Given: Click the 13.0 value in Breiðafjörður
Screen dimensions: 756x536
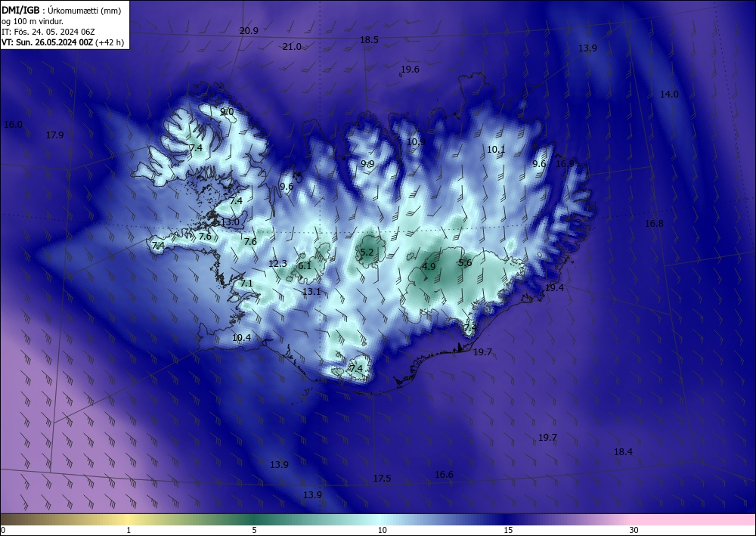Looking at the screenshot, I should 230,223.
